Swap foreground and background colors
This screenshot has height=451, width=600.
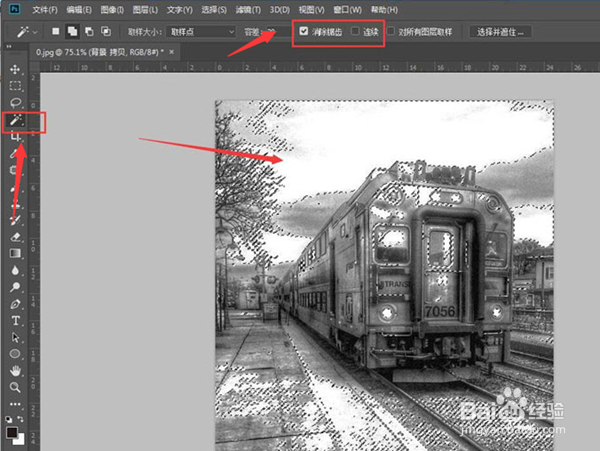[21, 419]
